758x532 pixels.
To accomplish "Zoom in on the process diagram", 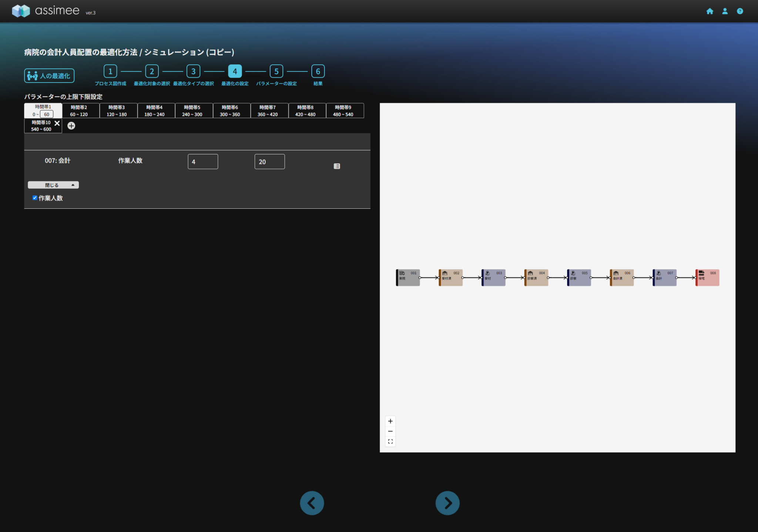I will [x=390, y=421].
